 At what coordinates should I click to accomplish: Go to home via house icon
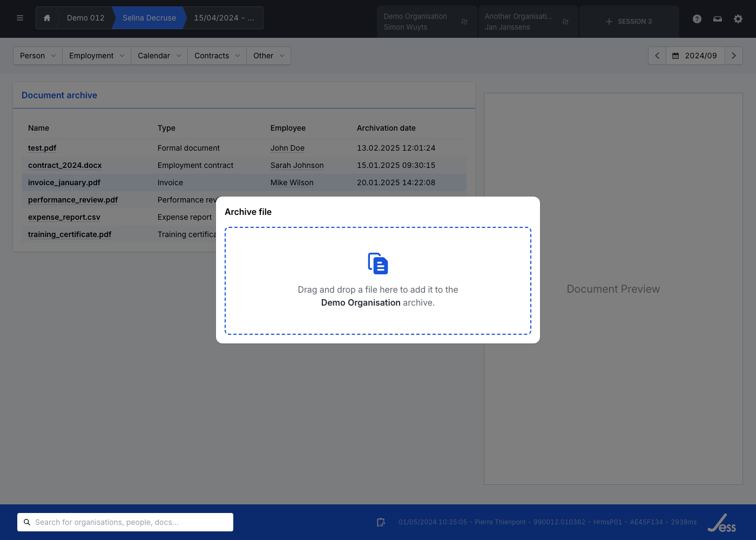(x=47, y=18)
